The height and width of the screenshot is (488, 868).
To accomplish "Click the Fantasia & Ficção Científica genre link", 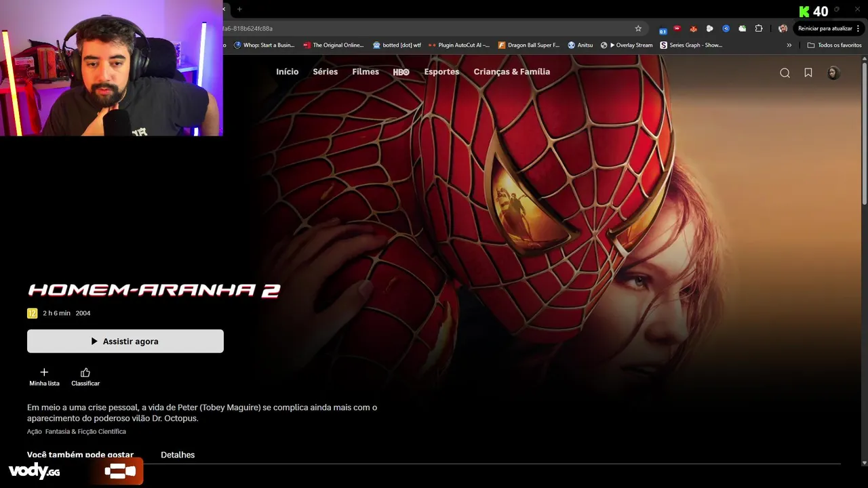I will click(x=86, y=432).
